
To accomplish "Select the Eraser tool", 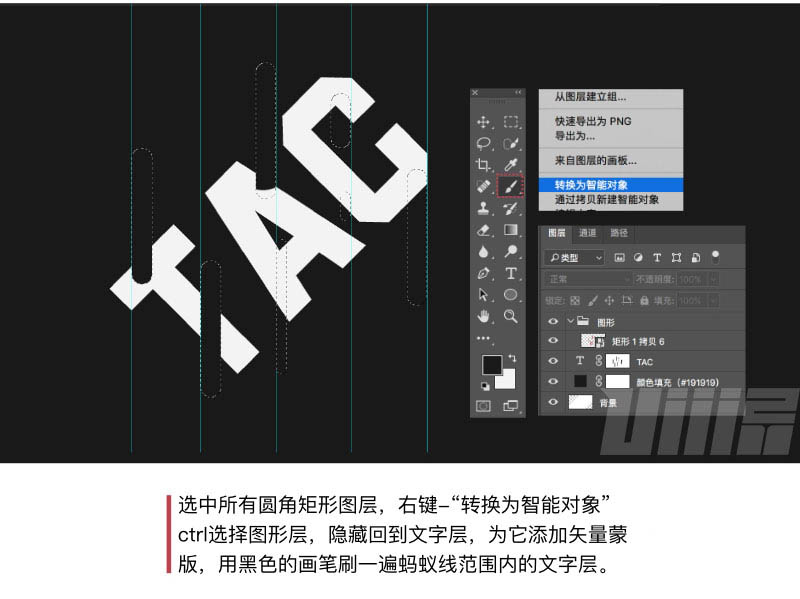I will 483,231.
